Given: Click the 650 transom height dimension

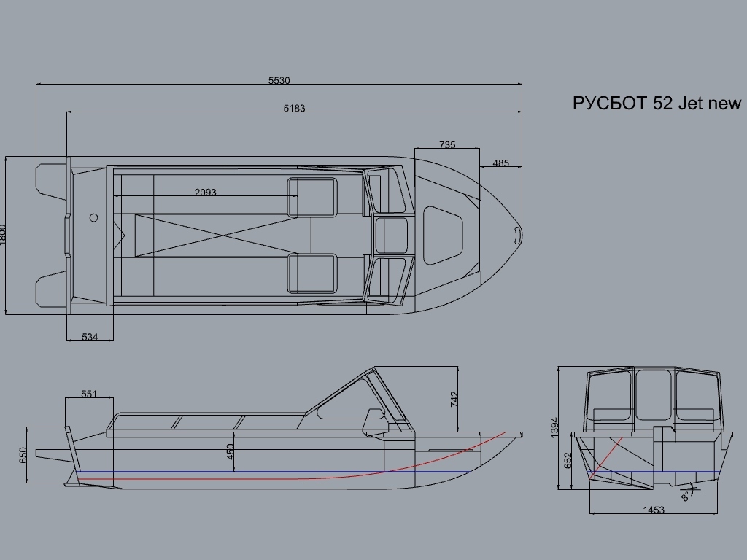Looking at the screenshot, I should [23, 455].
